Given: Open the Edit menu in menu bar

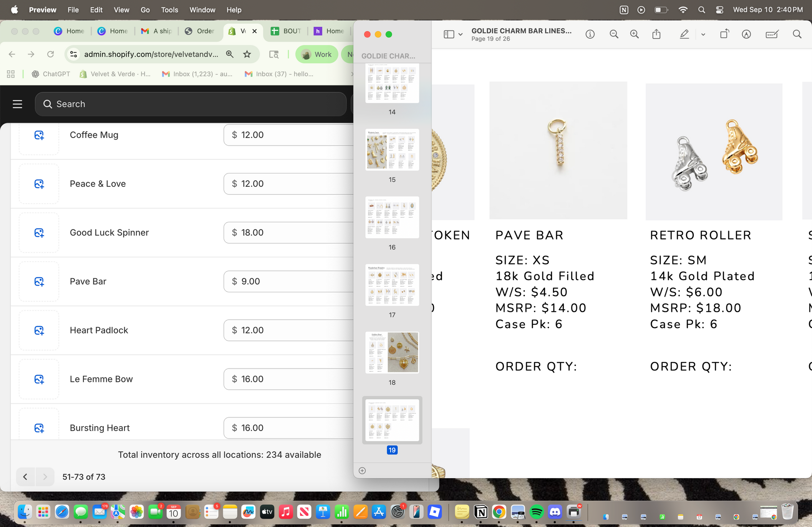Looking at the screenshot, I should tap(96, 10).
